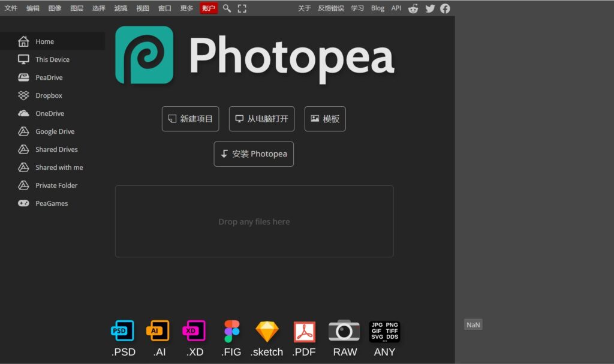The image size is (614, 364).
Task: Click the 安装 Photopea install button
Action: pyautogui.click(x=253, y=154)
